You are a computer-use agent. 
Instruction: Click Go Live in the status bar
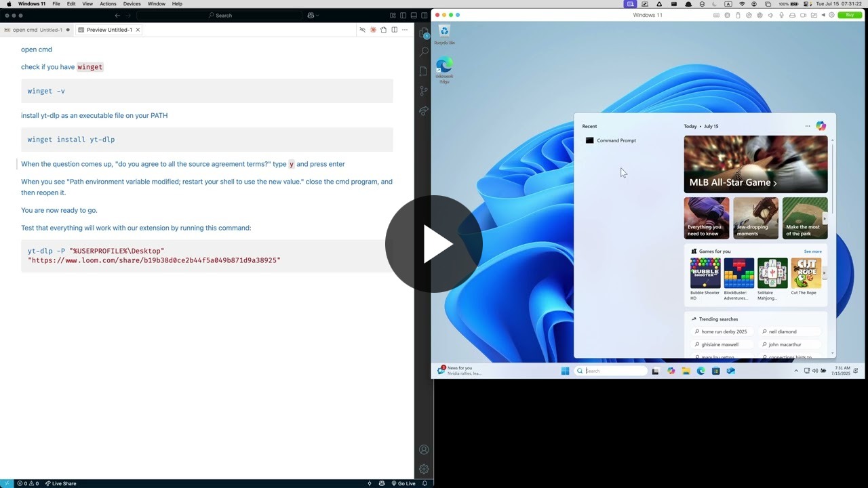[x=403, y=483]
